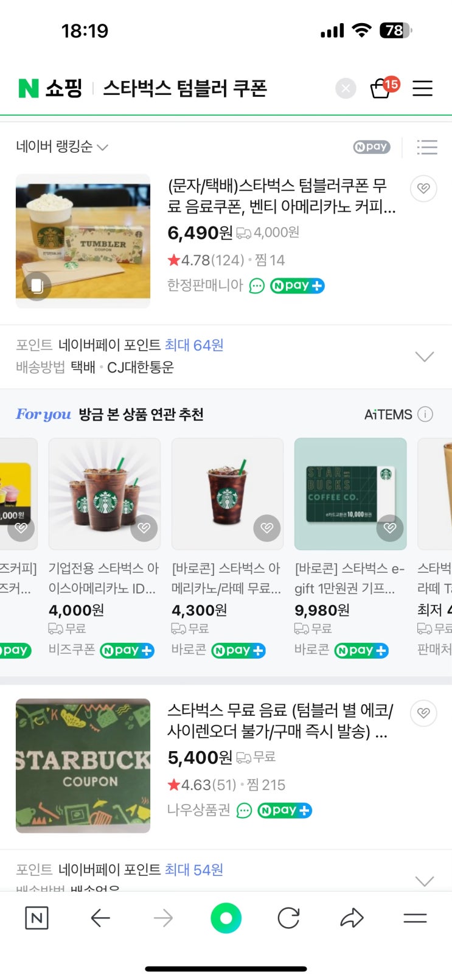Tap the green N Naver shopping logo
Viewport: 452px width, 980px height.
pos(29,88)
